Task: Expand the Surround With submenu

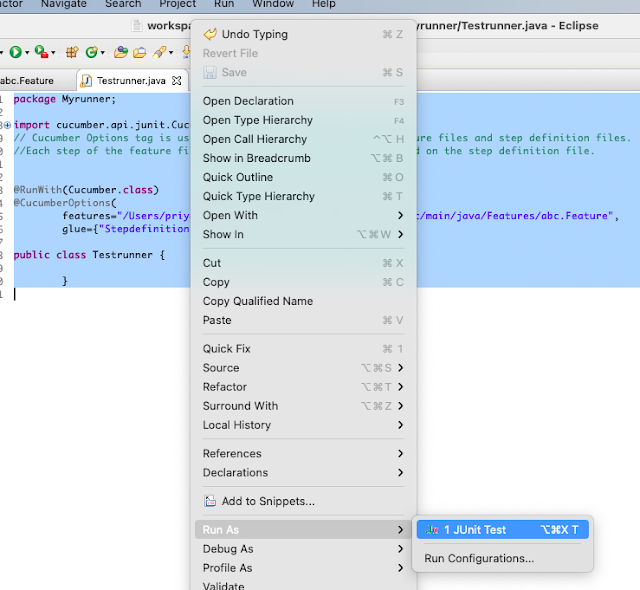Action: coord(303,406)
